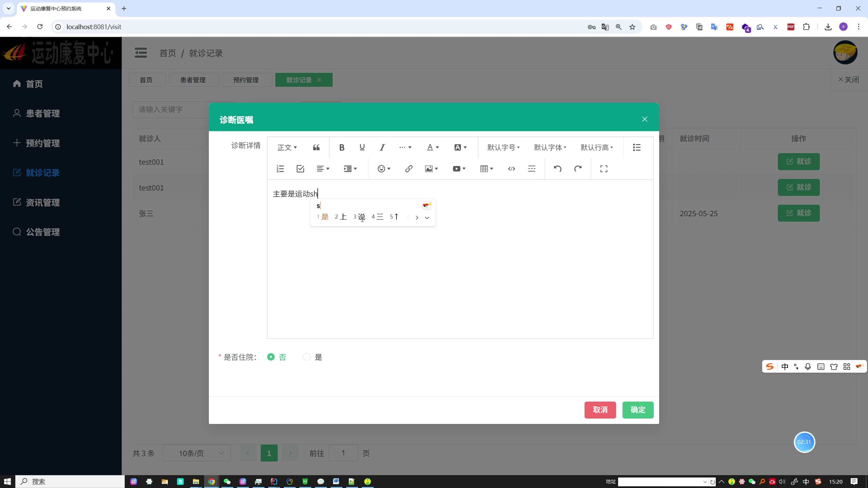
Task: Choose IME candidate 1 是
Action: (323, 217)
